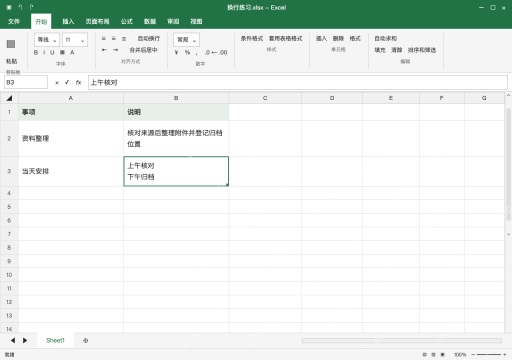Click 删除 in the cells group
Screen dimensions: 512x360
(338, 39)
